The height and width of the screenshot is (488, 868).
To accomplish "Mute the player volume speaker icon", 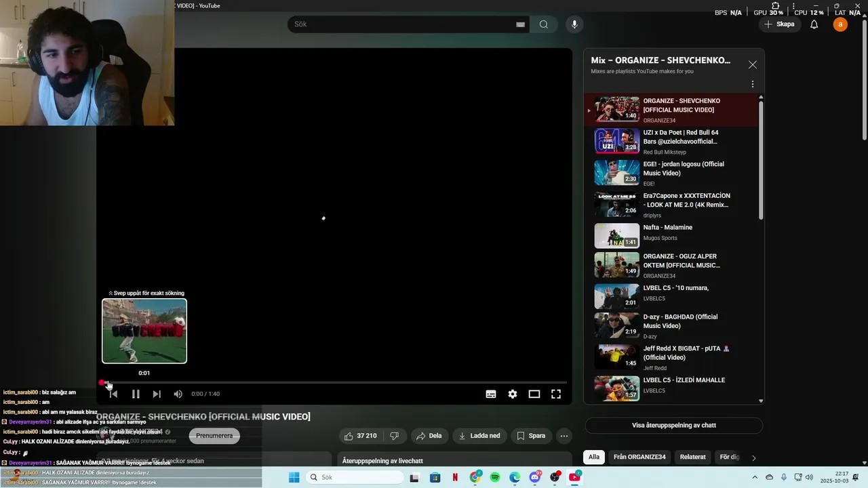I will (178, 394).
